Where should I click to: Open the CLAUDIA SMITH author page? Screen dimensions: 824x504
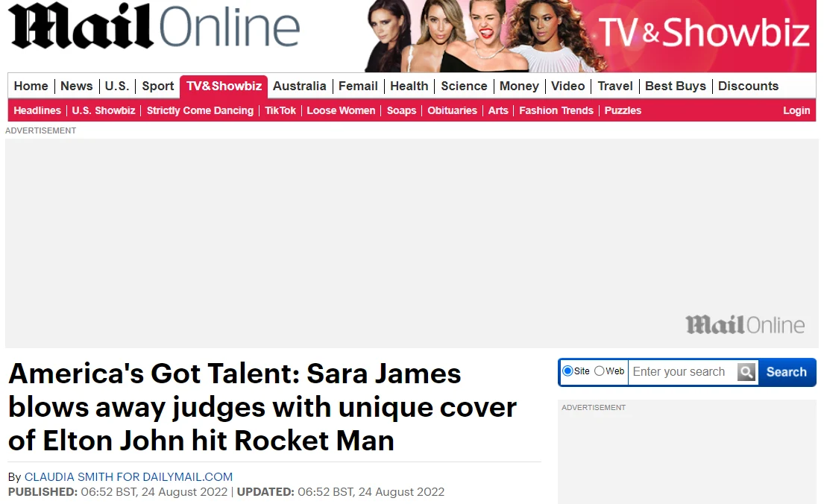pos(127,476)
